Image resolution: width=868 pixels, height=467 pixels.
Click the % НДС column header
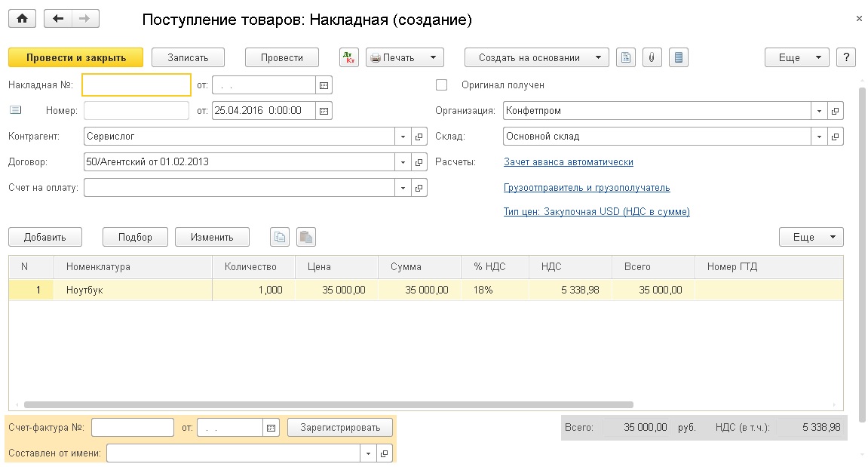coord(495,267)
